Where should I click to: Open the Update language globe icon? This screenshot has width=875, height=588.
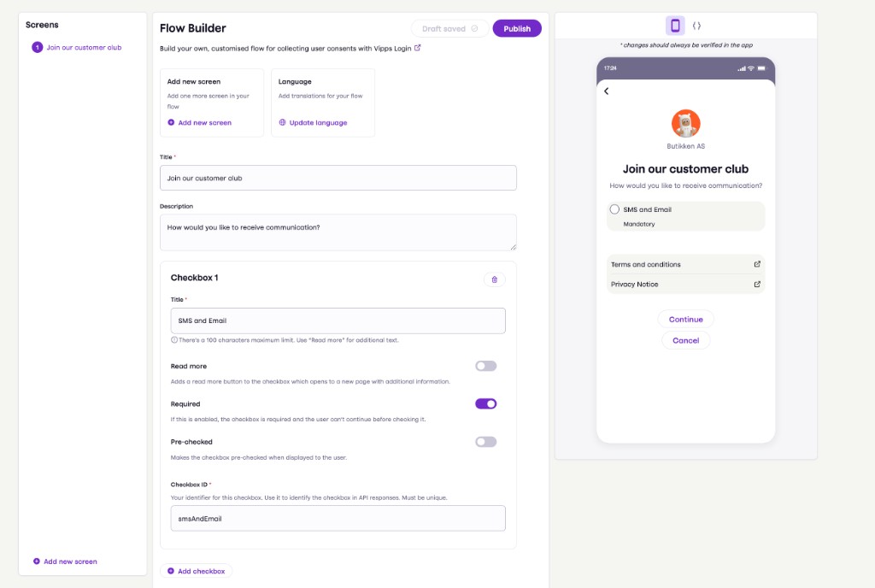(282, 122)
